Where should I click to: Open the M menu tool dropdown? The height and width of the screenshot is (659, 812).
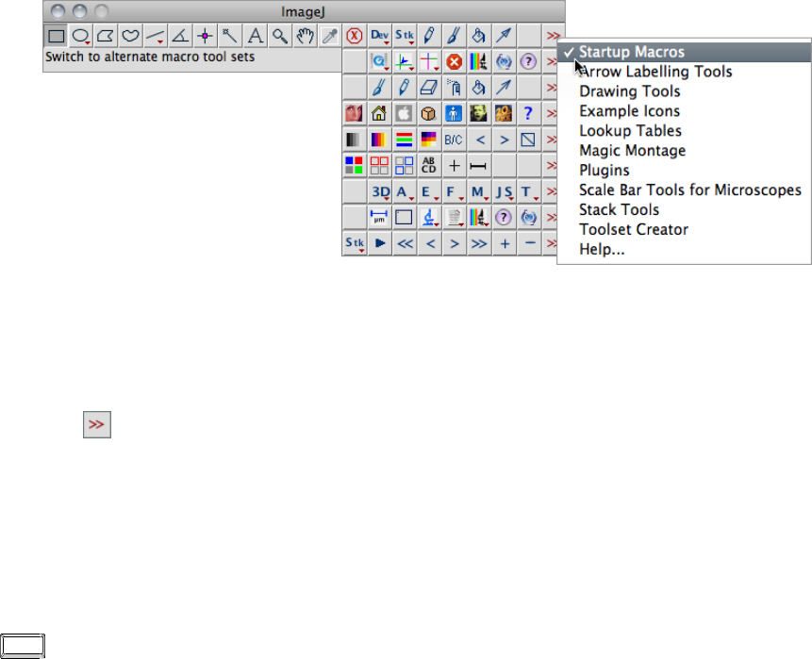click(x=478, y=191)
